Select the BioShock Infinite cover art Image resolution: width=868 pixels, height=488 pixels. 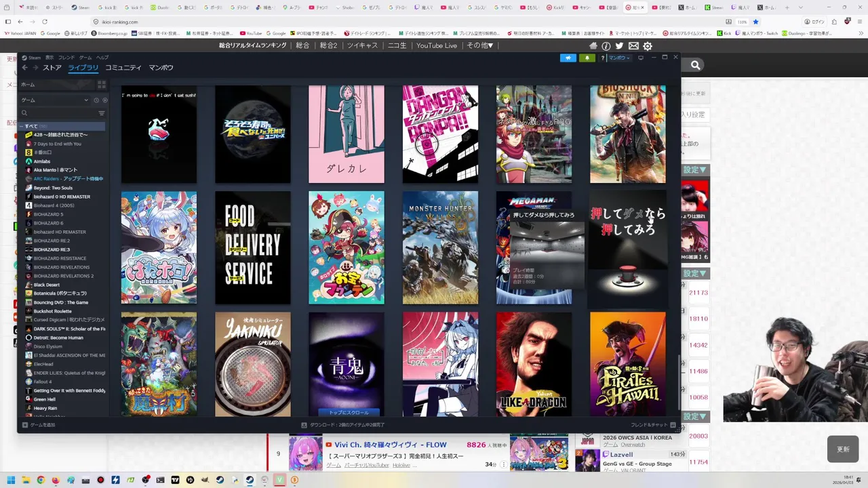coord(627,134)
